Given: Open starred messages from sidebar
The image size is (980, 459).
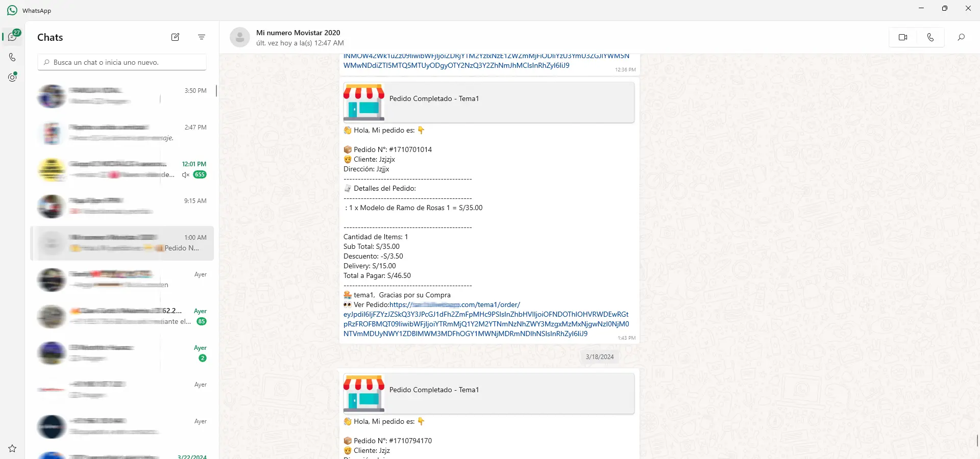Looking at the screenshot, I should [x=12, y=448].
